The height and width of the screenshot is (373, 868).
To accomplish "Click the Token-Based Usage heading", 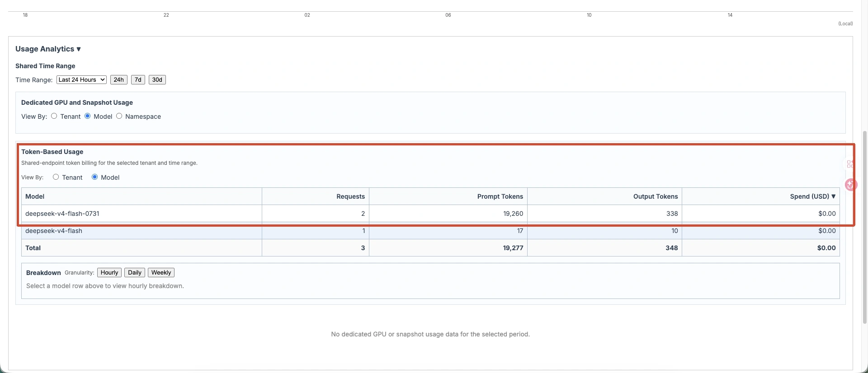I will click(52, 152).
